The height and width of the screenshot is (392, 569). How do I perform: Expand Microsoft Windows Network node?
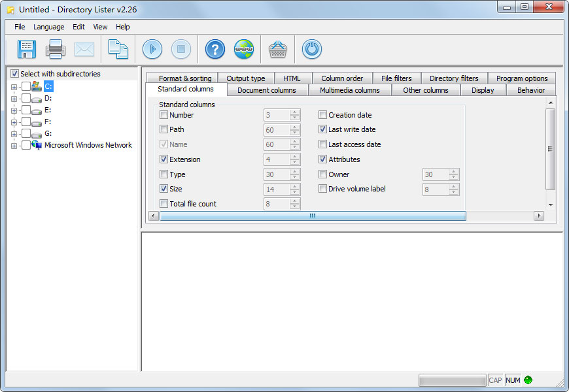click(x=14, y=146)
